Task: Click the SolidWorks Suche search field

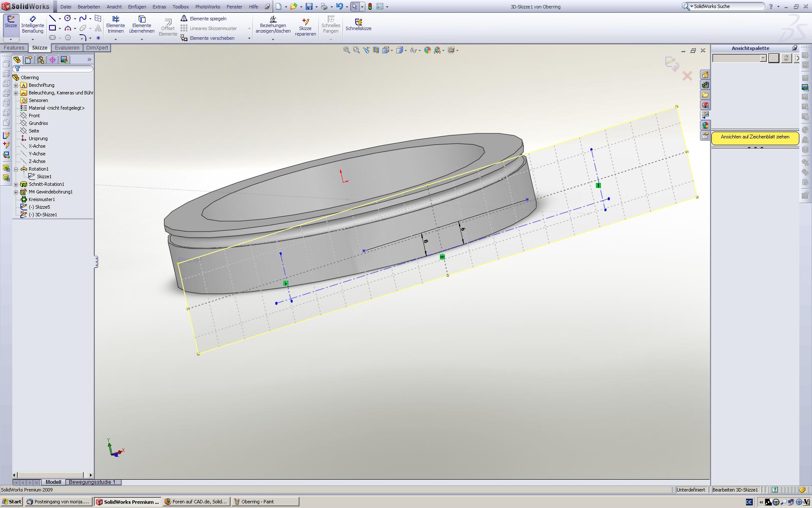Action: [727, 6]
